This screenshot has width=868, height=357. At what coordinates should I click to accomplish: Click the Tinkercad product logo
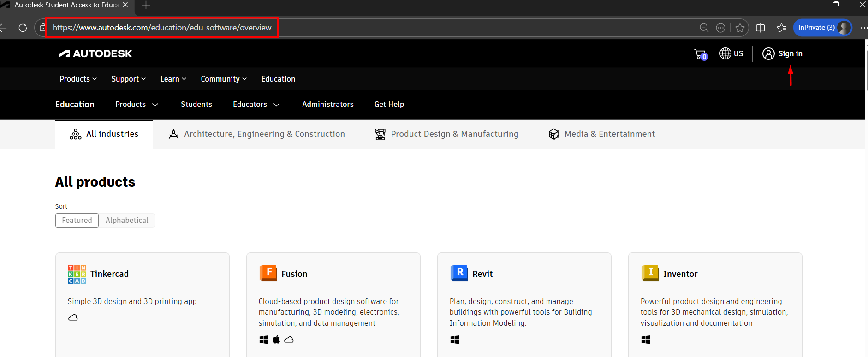click(x=77, y=274)
